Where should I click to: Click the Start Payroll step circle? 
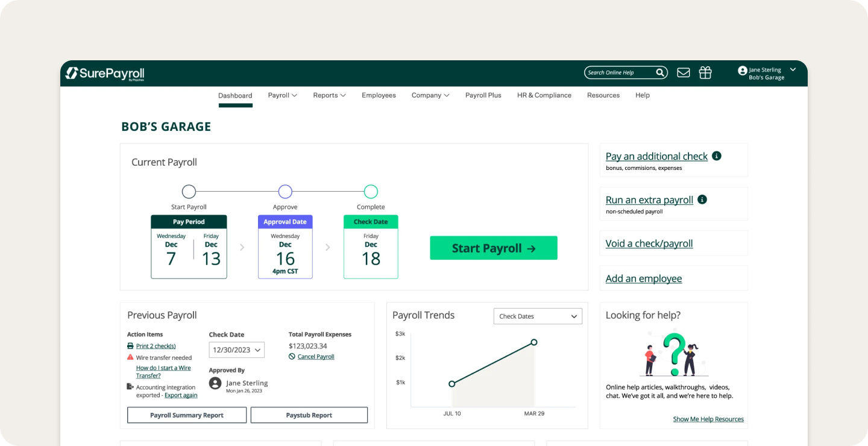click(189, 192)
